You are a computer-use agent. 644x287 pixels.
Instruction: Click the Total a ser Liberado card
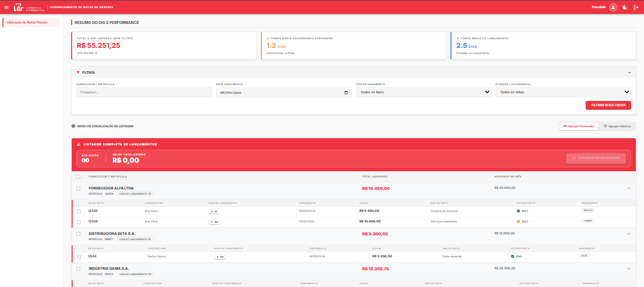[x=164, y=45]
